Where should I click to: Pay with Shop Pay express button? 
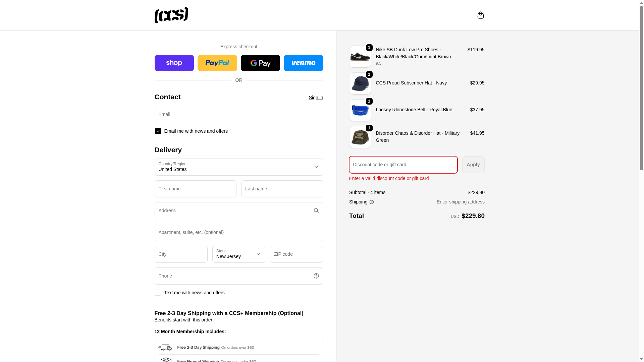(x=174, y=63)
